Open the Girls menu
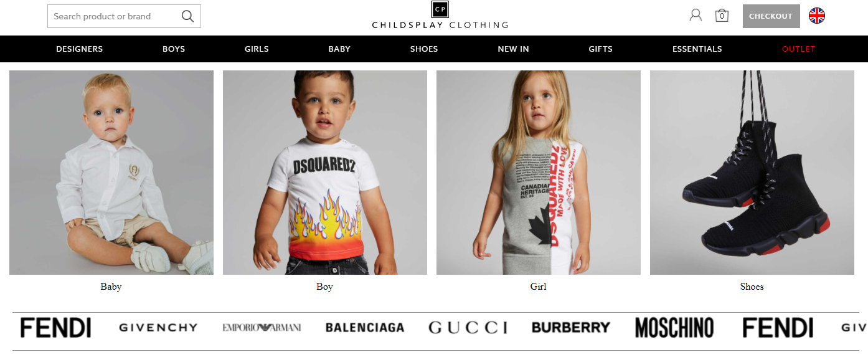The height and width of the screenshot is (357, 868). [x=257, y=49]
